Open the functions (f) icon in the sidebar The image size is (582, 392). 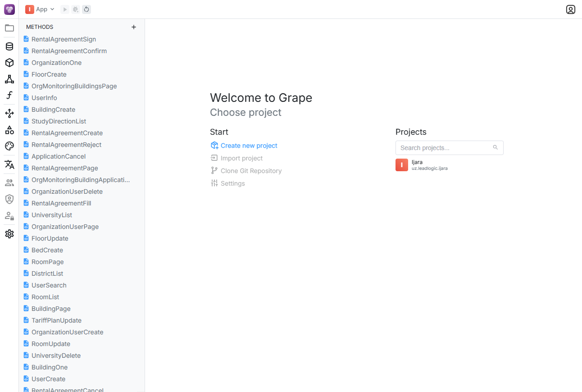9,95
